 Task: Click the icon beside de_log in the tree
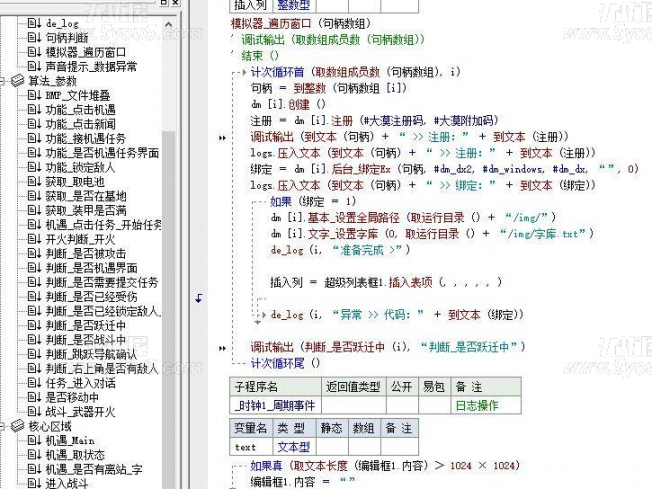35,24
